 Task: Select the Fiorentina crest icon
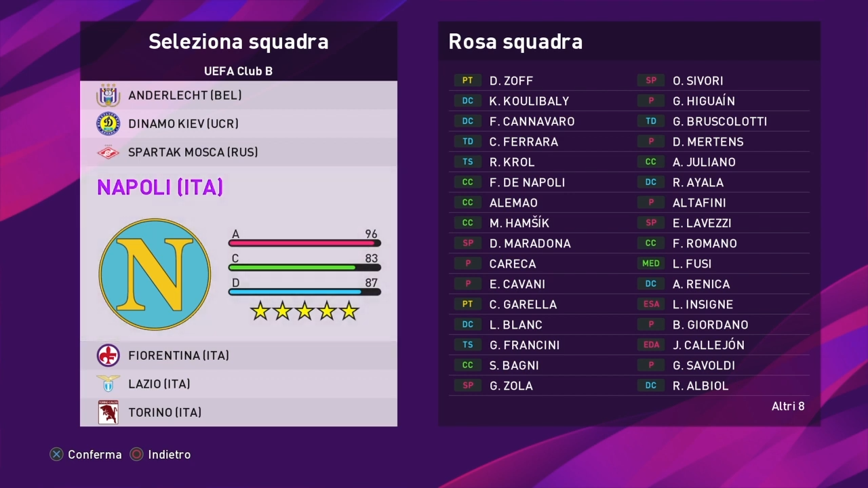click(x=108, y=355)
